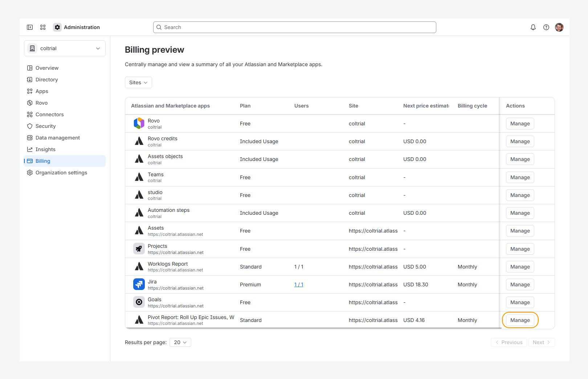This screenshot has height=379, width=588.
Task: Open the coltrial organization switcher dropdown
Action: (x=65, y=48)
